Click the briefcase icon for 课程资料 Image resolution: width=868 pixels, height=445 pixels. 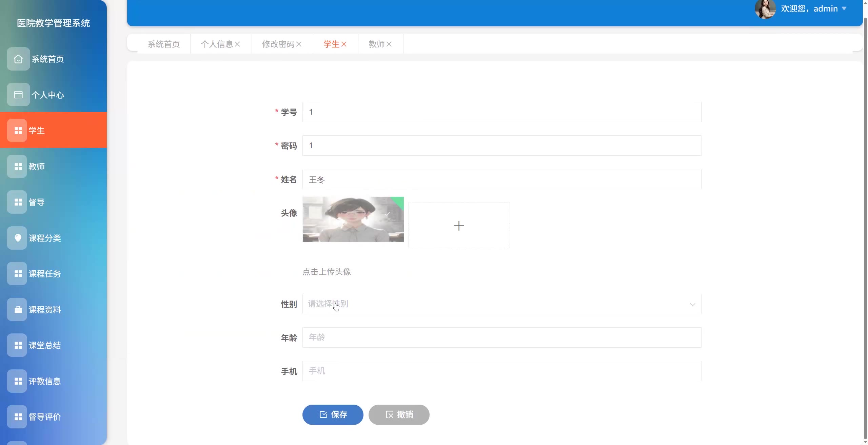pos(18,310)
